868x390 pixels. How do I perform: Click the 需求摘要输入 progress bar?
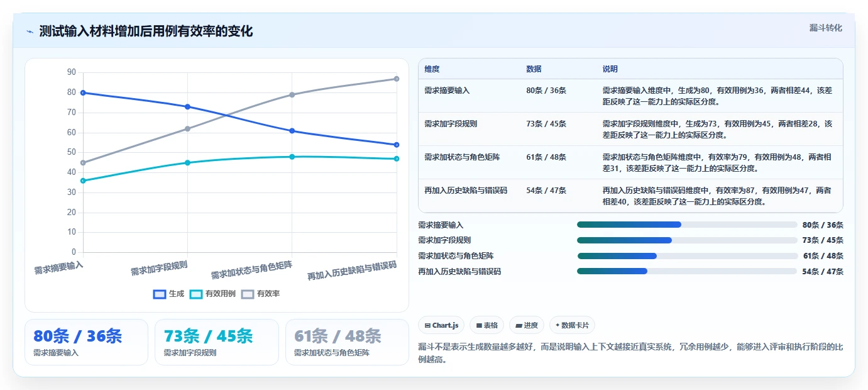click(x=687, y=225)
